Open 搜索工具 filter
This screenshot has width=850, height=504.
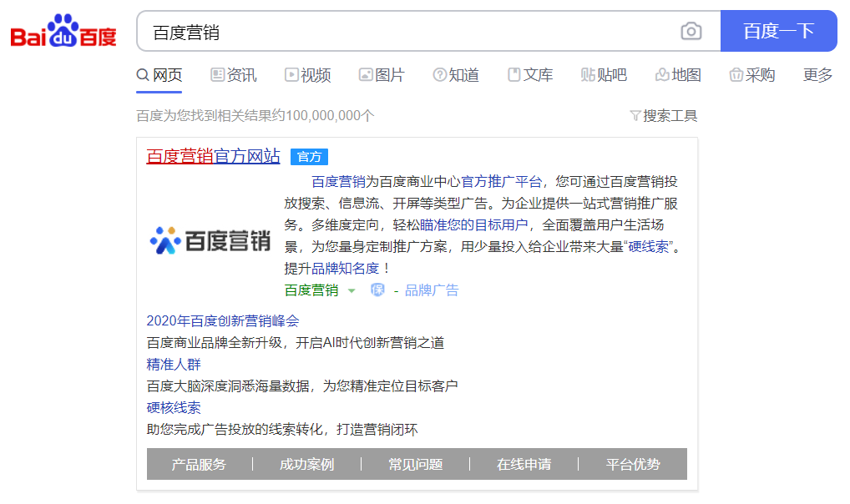[x=664, y=115]
